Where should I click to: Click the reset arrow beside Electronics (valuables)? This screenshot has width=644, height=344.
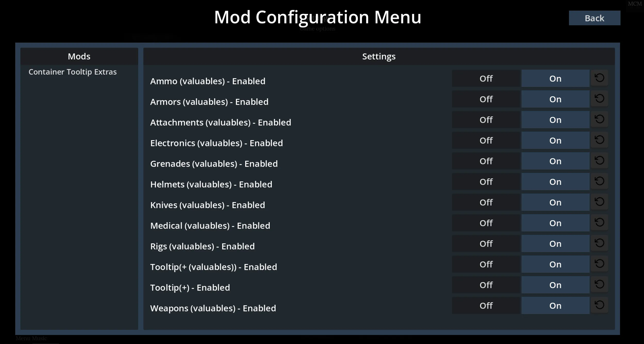pos(599,140)
